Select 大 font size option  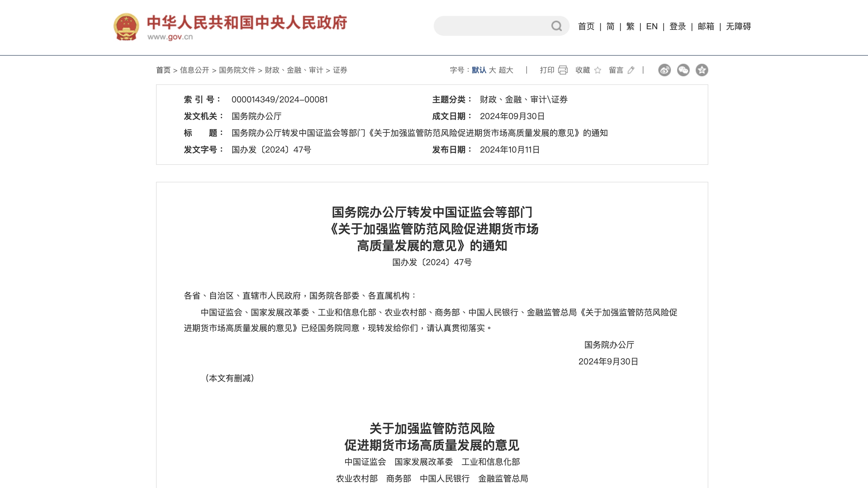coord(492,70)
